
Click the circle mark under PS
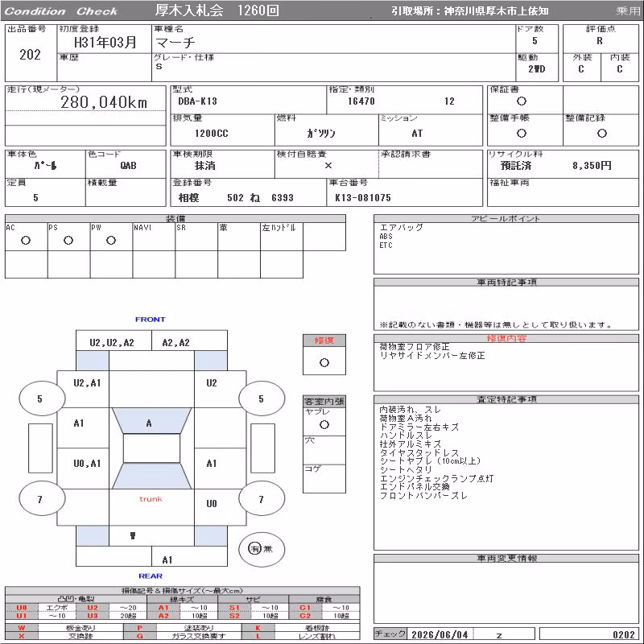68,241
